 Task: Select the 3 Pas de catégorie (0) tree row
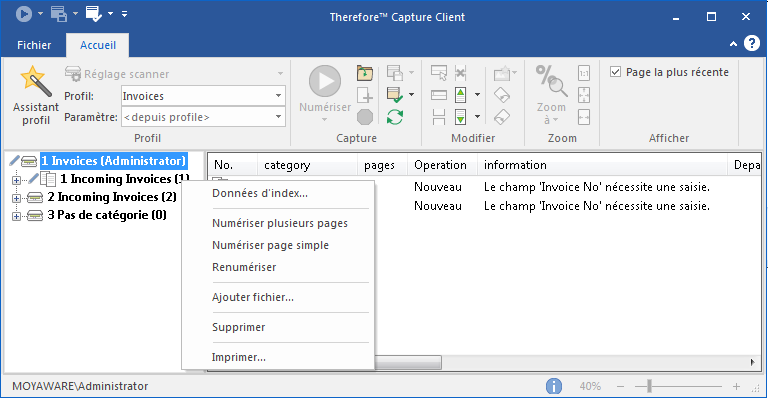pos(107,215)
